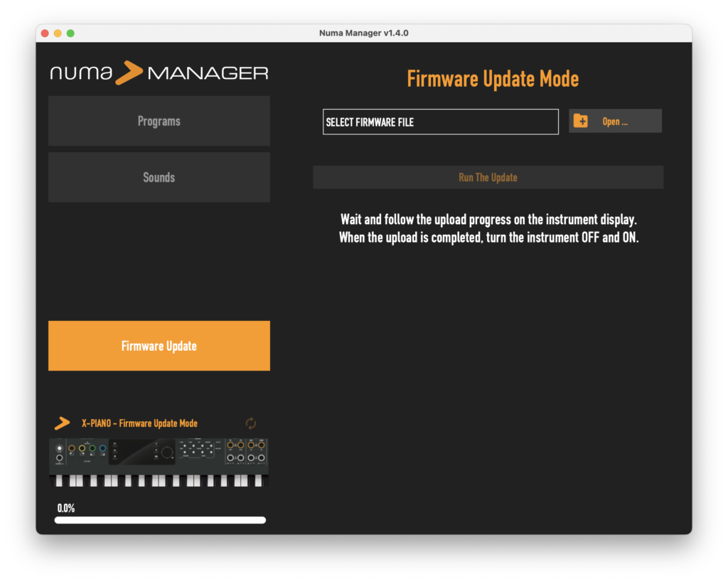The height and width of the screenshot is (582, 728).
Task: Open the Programs section
Action: [159, 120]
